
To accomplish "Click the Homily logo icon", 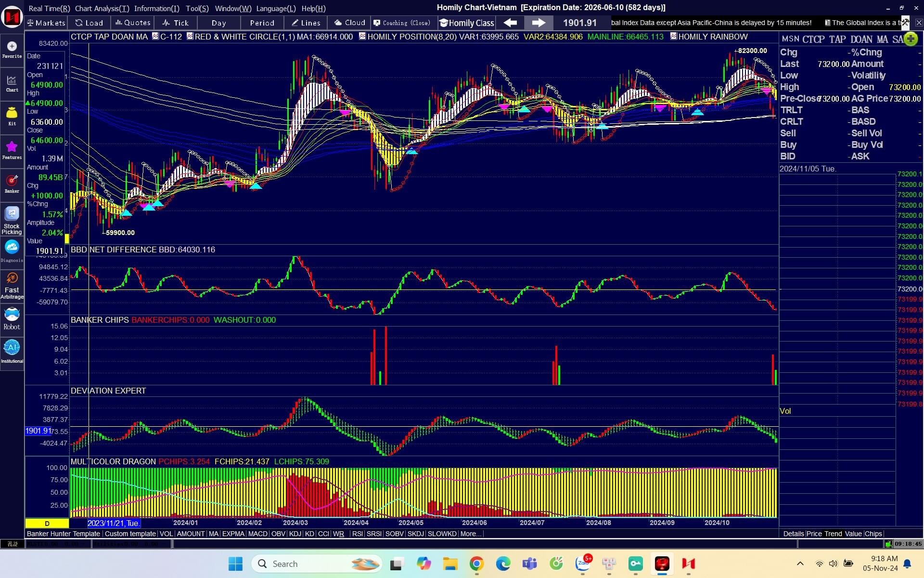I will coord(12,17).
